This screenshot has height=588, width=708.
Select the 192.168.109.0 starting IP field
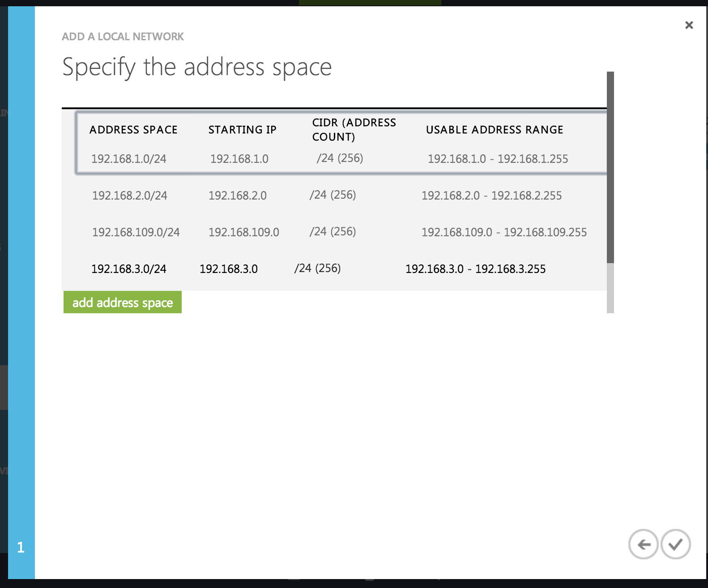coord(244,232)
